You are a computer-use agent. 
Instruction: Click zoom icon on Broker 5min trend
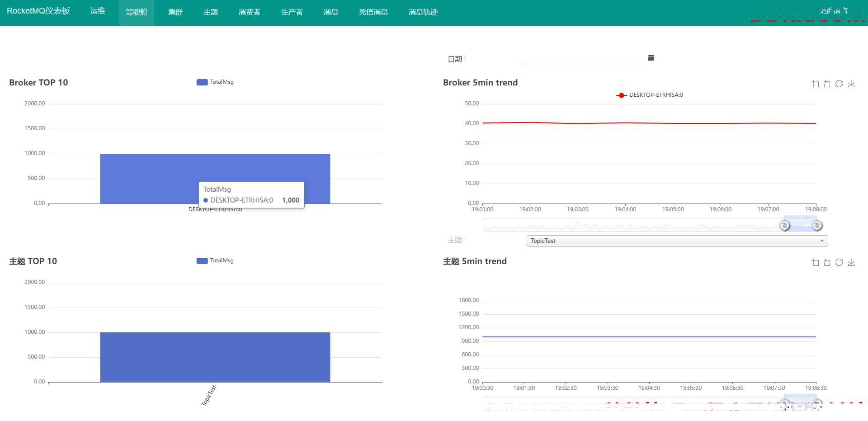(816, 84)
